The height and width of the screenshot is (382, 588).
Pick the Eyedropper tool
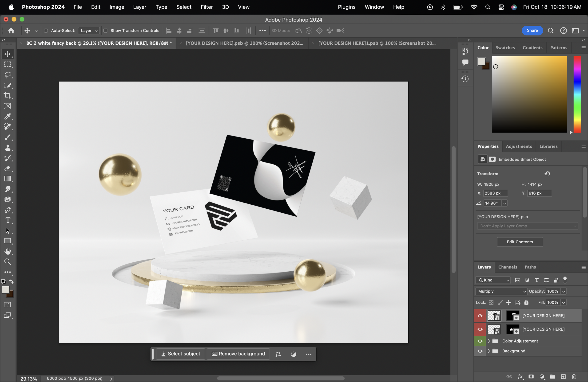point(8,116)
